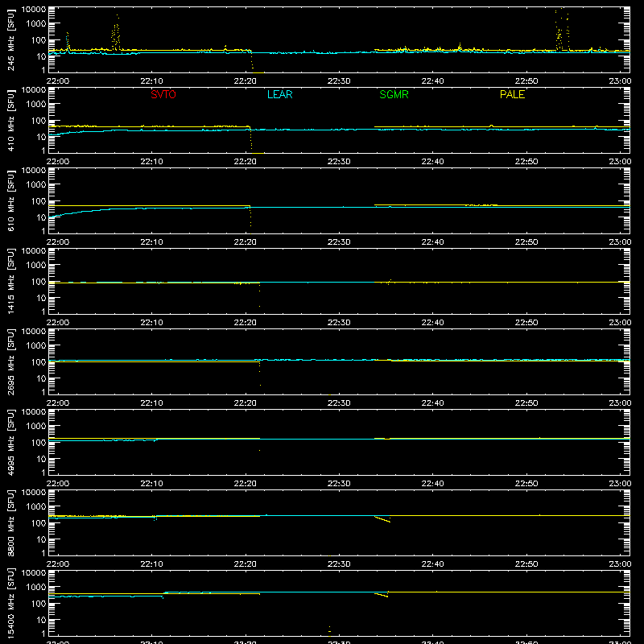Click the 22:20 label under 610 MHz panel
Viewport: 644px width, 644px height.
[246, 242]
